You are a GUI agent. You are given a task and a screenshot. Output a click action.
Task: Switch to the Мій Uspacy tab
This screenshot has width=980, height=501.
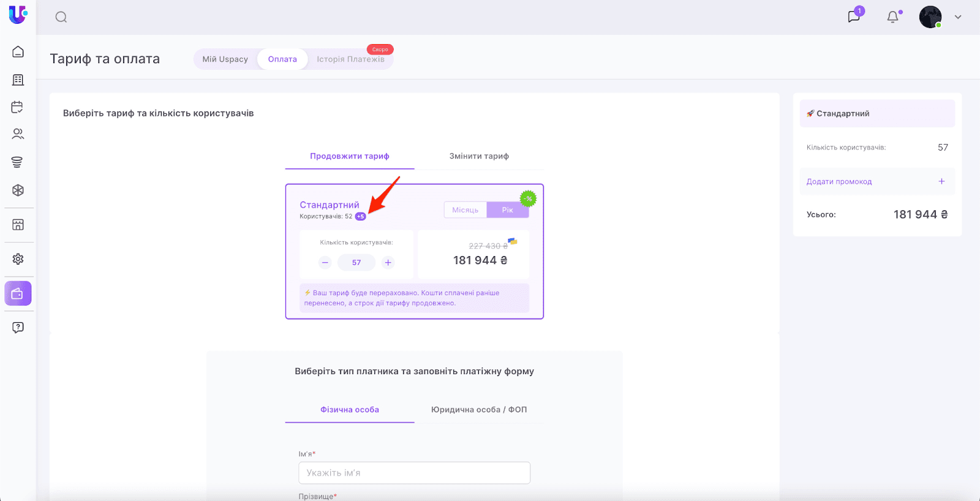(225, 59)
